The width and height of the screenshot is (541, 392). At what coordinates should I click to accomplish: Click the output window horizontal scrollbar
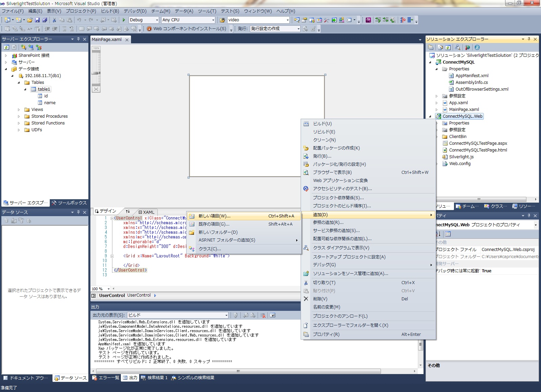pos(238,371)
